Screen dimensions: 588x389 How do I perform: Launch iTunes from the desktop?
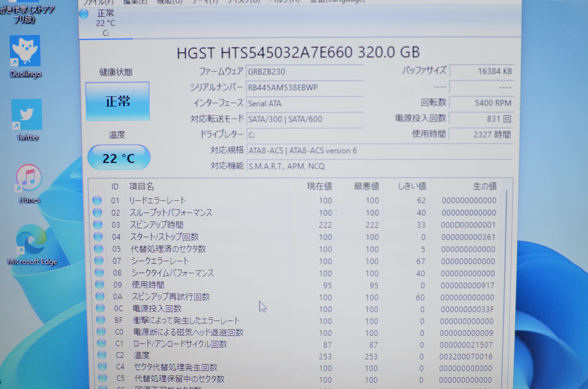coord(29,178)
